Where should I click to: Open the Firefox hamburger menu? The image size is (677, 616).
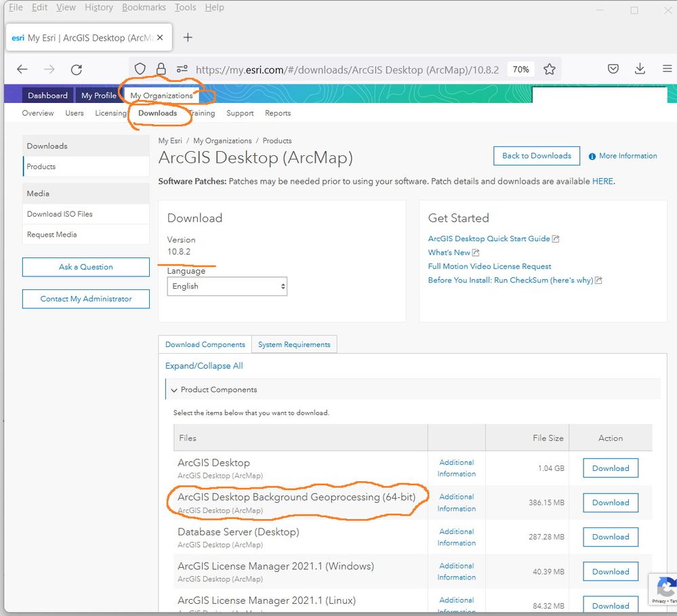[667, 68]
